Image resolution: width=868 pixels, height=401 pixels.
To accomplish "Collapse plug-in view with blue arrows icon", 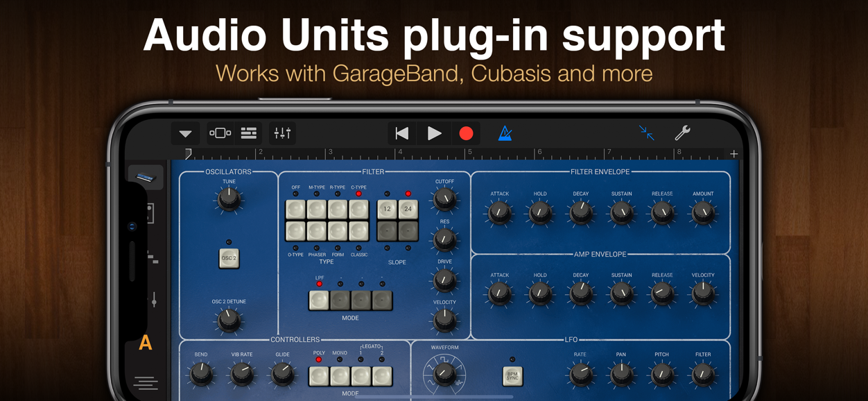I will pyautogui.click(x=646, y=133).
